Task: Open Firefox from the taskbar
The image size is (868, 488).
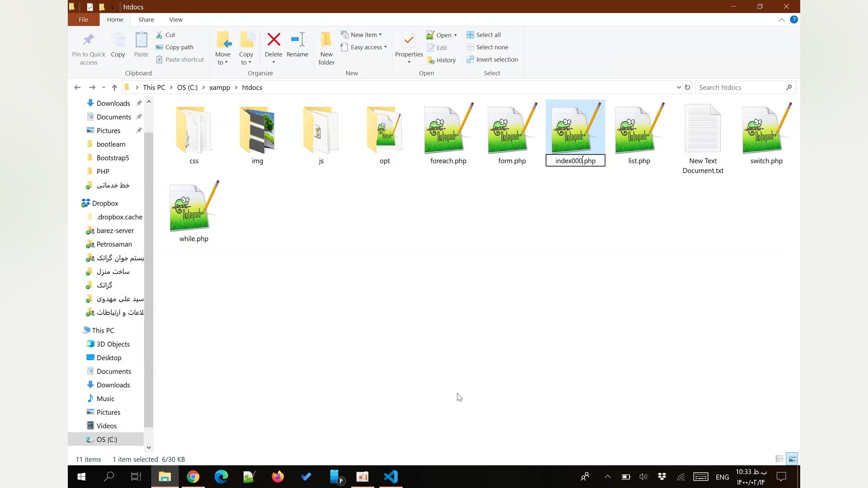Action: click(x=278, y=477)
